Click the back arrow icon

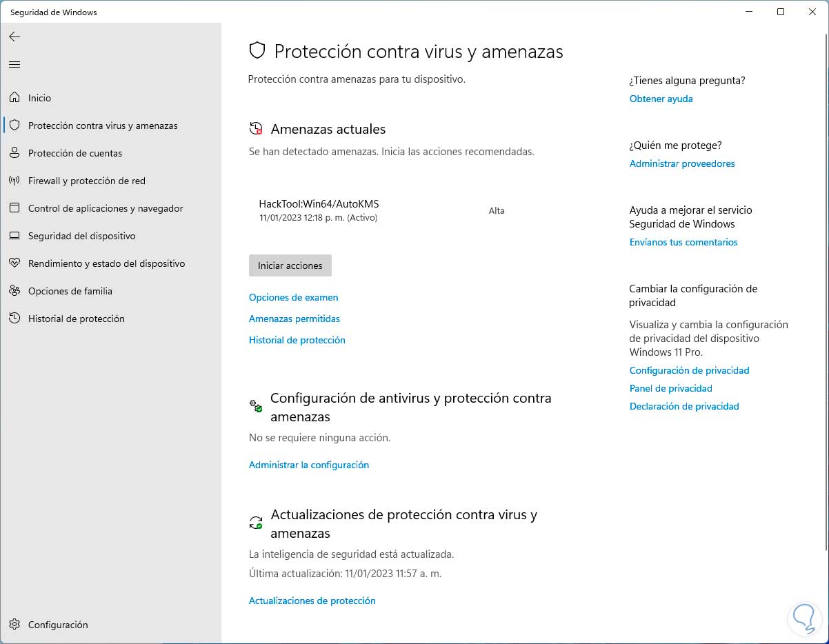(14, 37)
